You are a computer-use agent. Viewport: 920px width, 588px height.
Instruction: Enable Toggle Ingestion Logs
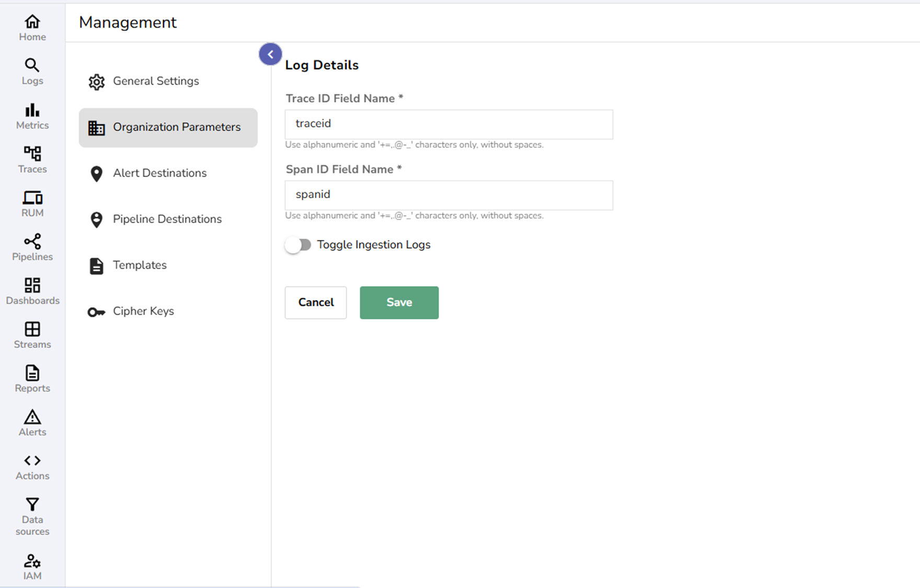tap(298, 244)
